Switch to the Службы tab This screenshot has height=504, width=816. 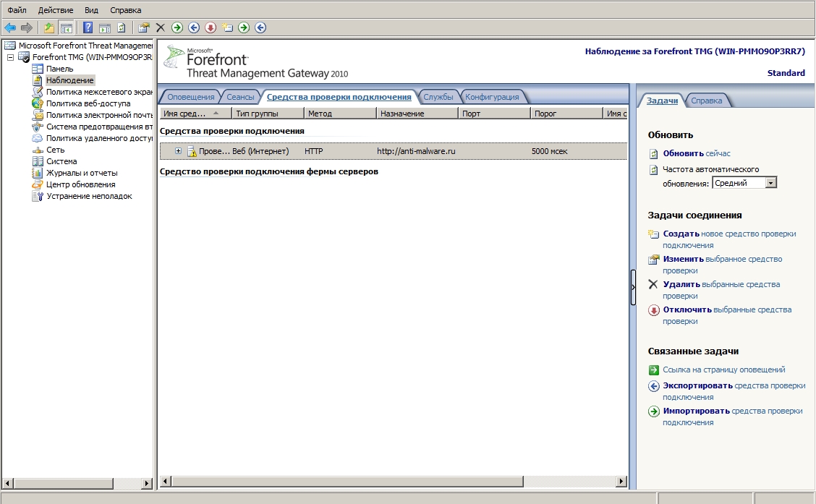[438, 97]
